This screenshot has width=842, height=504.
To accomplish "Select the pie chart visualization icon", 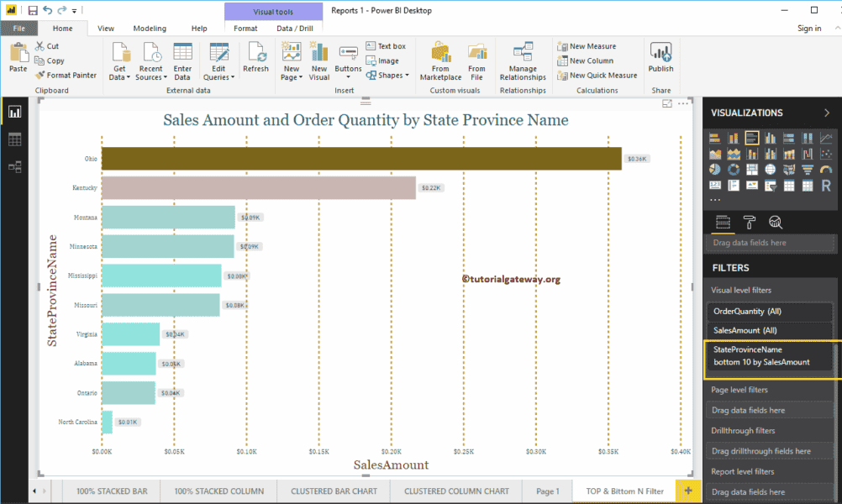I will coord(715,170).
